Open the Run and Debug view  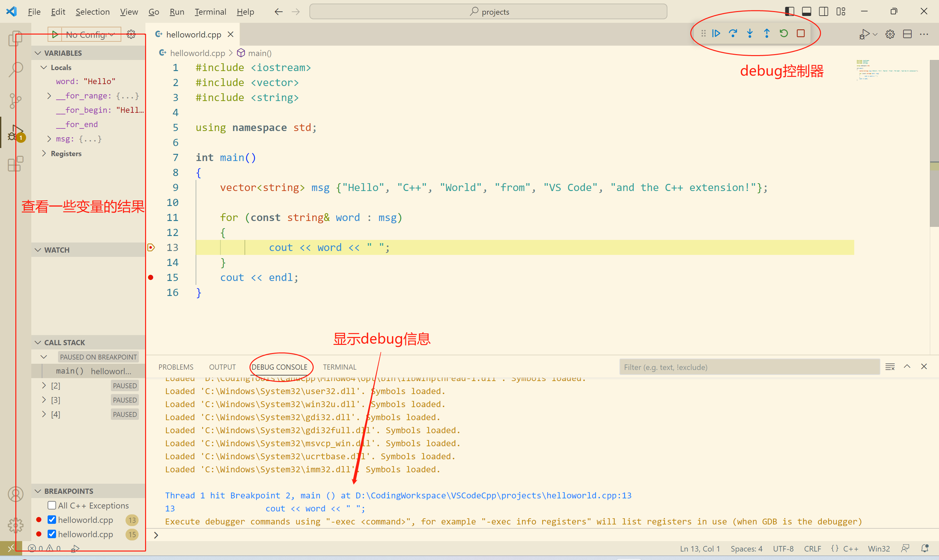pyautogui.click(x=15, y=133)
